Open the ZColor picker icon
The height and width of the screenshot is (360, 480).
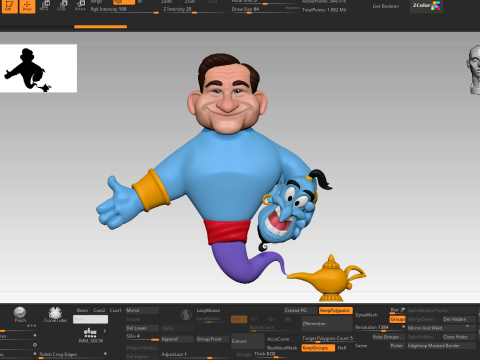(426, 5)
